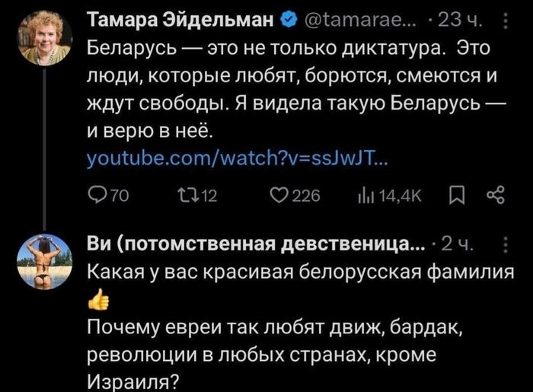Open the replier's profile picture
The image size is (533, 392).
(43, 261)
